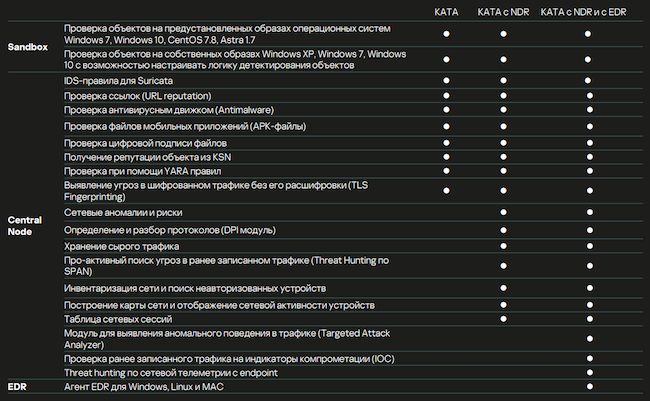Click the Проверка файлов мобильных приложений (APK-файлы) row text

tap(184, 126)
